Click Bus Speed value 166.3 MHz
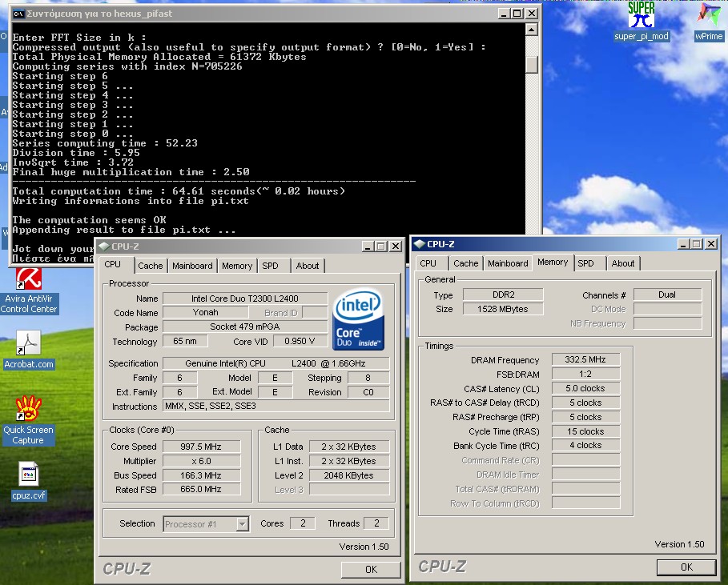728x585 pixels. 201,475
